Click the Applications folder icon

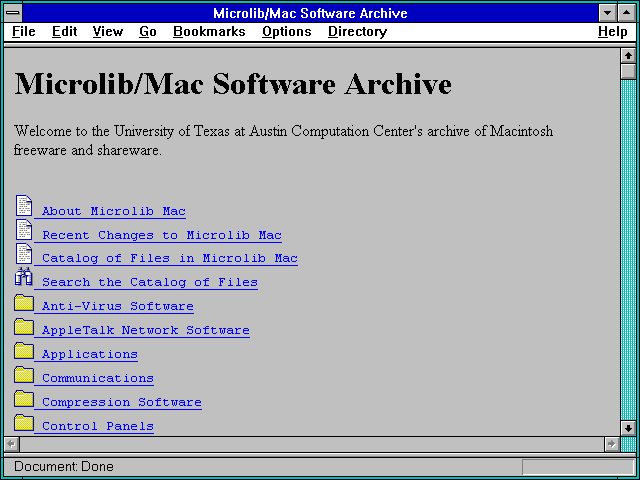tap(24, 351)
